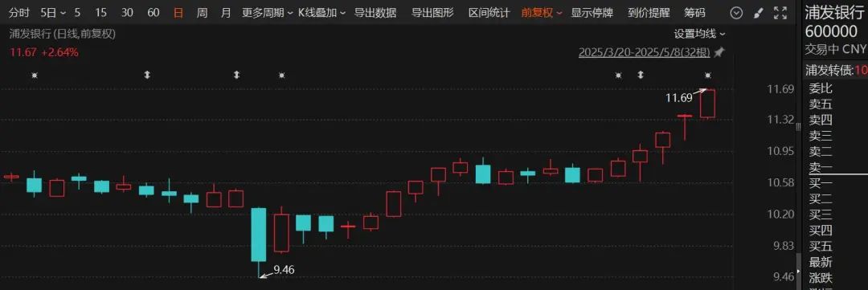Select the 卖一 ask row
Image resolution: width=868 pixels, height=290 pixels.
click(821, 167)
